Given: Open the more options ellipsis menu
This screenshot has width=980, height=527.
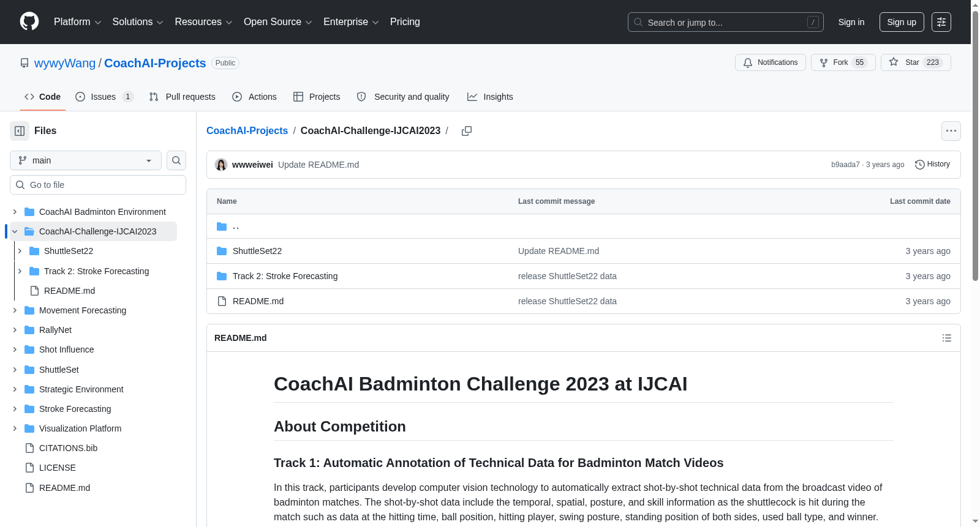Looking at the screenshot, I should [x=951, y=131].
